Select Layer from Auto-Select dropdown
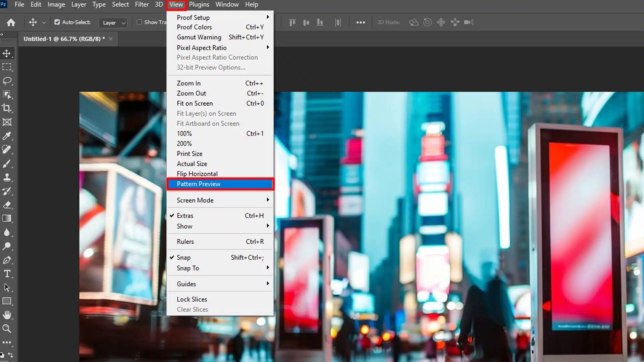The width and height of the screenshot is (644, 362). click(112, 22)
